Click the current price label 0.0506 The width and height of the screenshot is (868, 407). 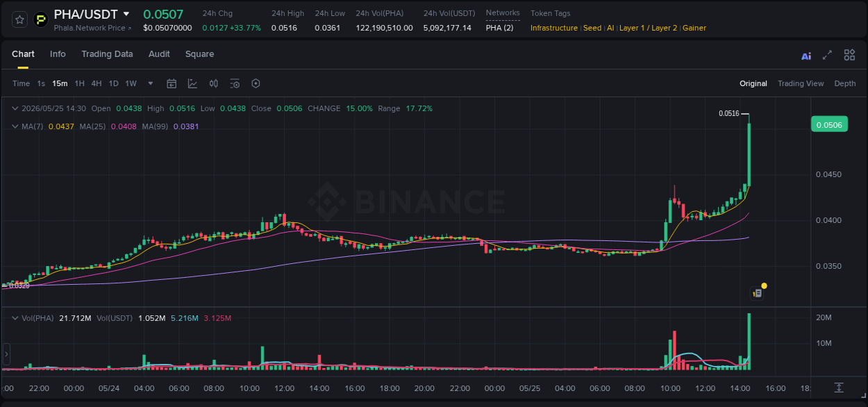(829, 125)
